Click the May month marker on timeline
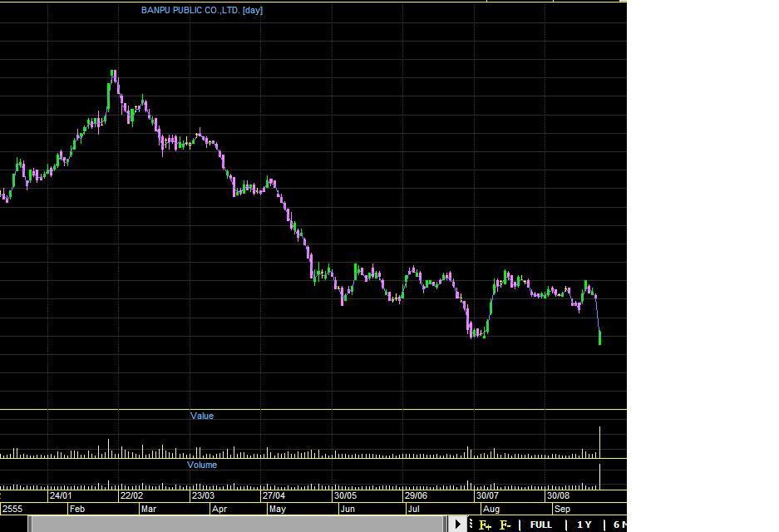This screenshot has height=532, width=779. [x=277, y=509]
